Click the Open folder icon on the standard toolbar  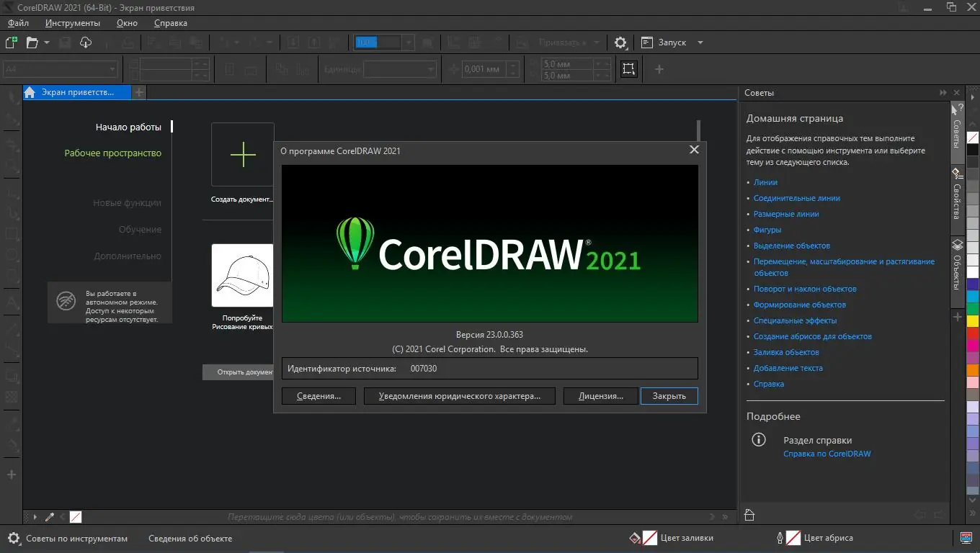(x=32, y=42)
